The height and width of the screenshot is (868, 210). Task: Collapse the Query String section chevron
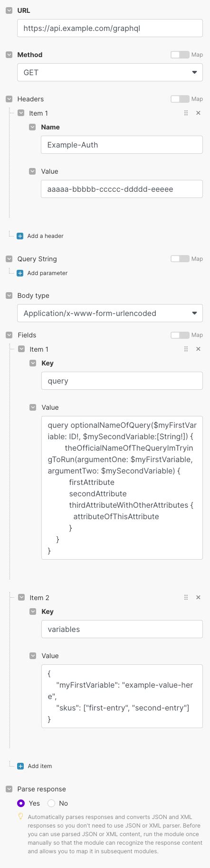coord(9,259)
